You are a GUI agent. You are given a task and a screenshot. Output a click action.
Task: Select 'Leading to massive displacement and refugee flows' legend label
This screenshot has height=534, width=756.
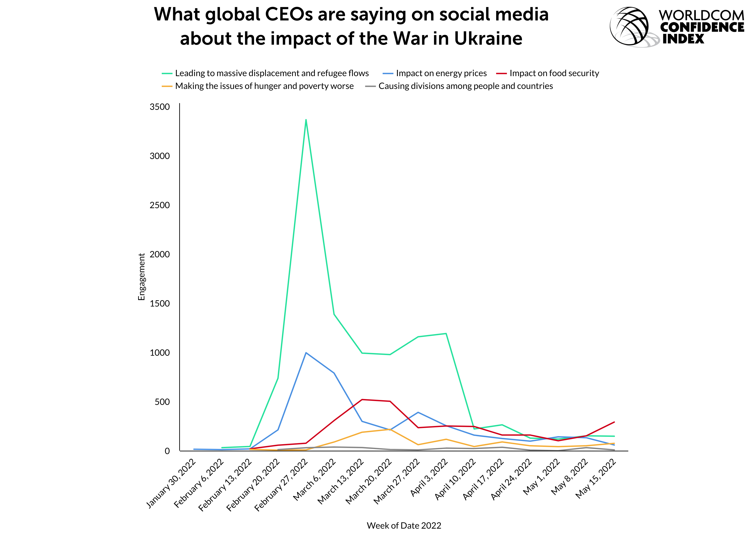click(272, 73)
